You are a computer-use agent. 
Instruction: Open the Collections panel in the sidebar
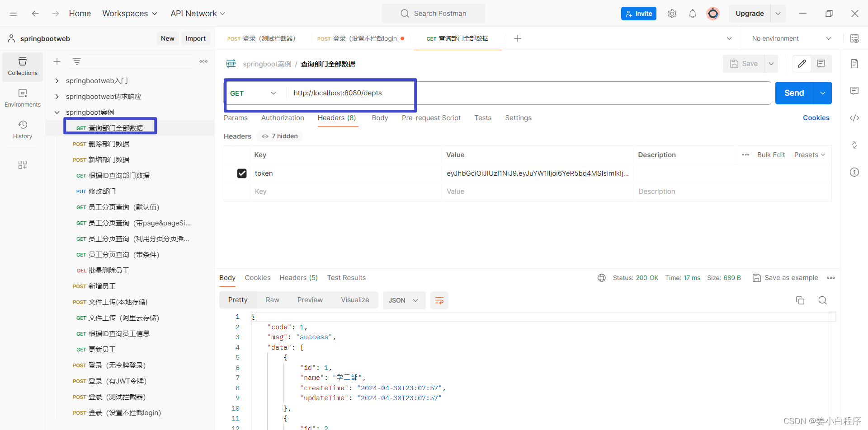[22, 66]
